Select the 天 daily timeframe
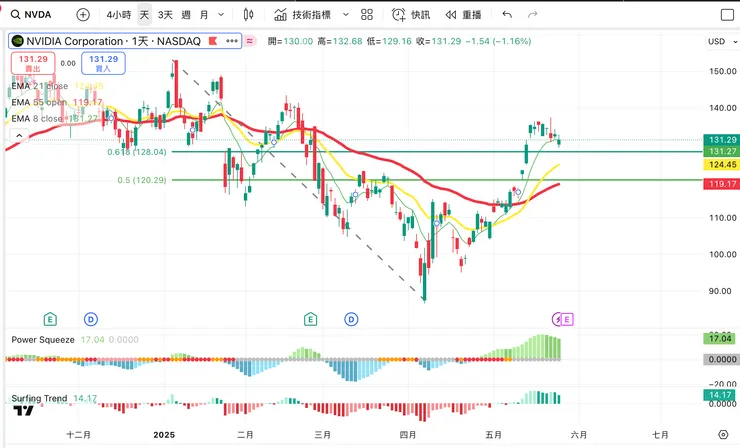 click(144, 15)
